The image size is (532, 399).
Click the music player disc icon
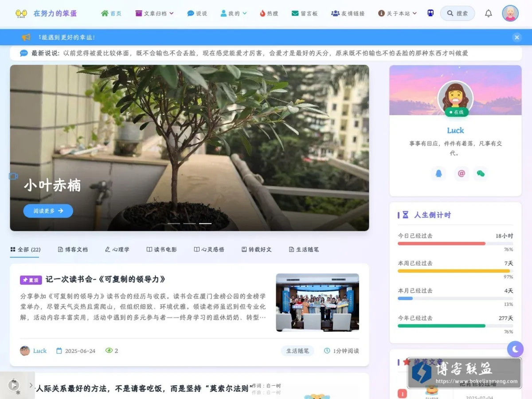click(x=14, y=385)
